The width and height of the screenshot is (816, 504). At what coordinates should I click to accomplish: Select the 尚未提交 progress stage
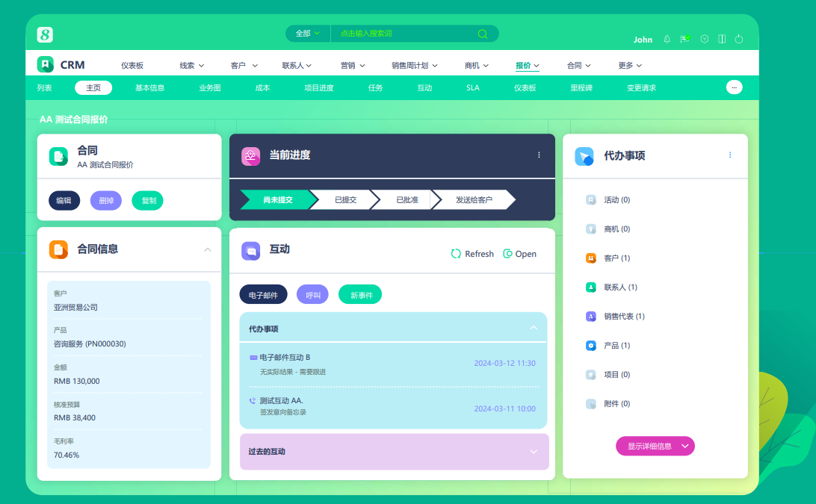278,199
